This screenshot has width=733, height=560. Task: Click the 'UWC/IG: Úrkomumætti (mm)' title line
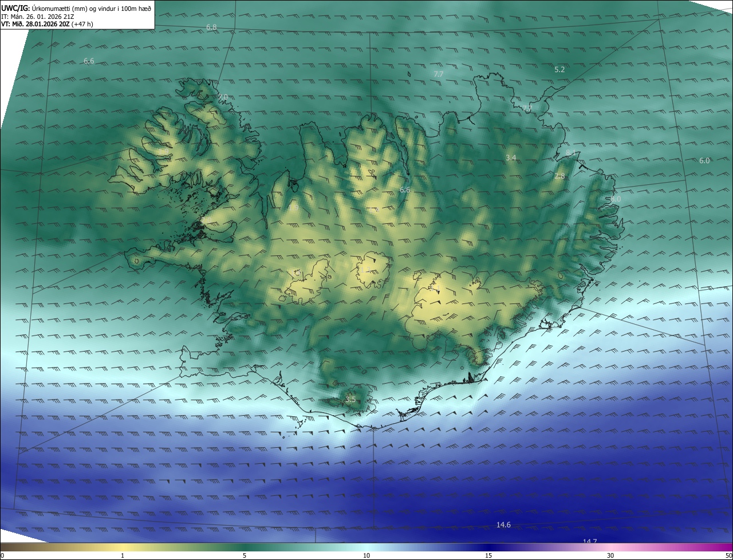tap(76, 8)
